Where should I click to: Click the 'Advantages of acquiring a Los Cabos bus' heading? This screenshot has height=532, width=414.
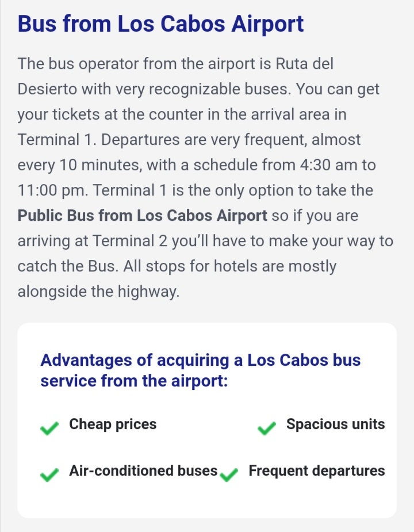(x=201, y=360)
